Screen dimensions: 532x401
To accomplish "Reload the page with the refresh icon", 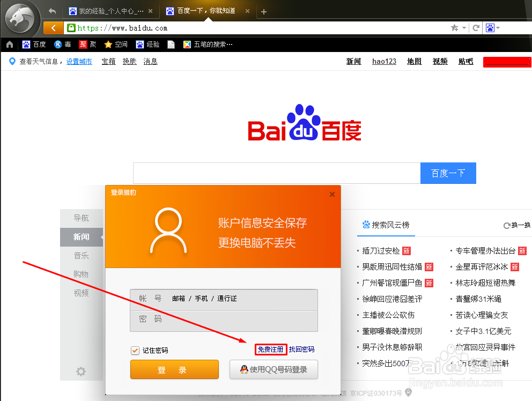I will click(x=476, y=28).
